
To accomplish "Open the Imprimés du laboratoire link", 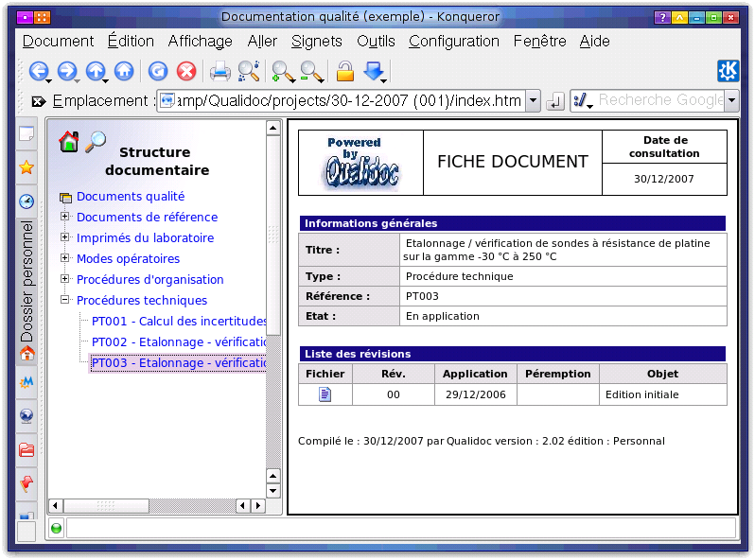I will click(145, 238).
